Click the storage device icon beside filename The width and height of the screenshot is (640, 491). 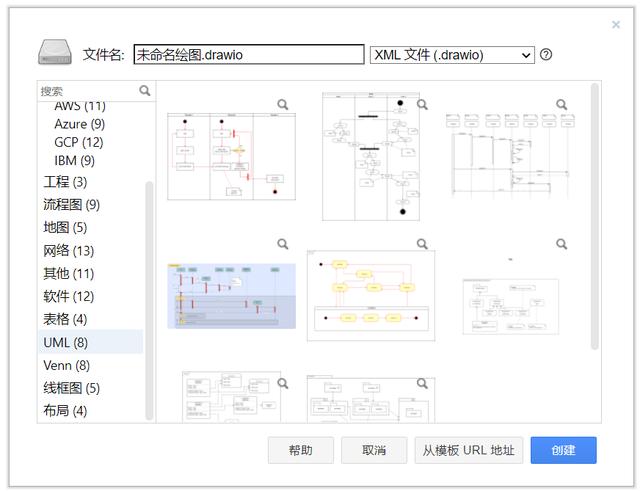55,54
